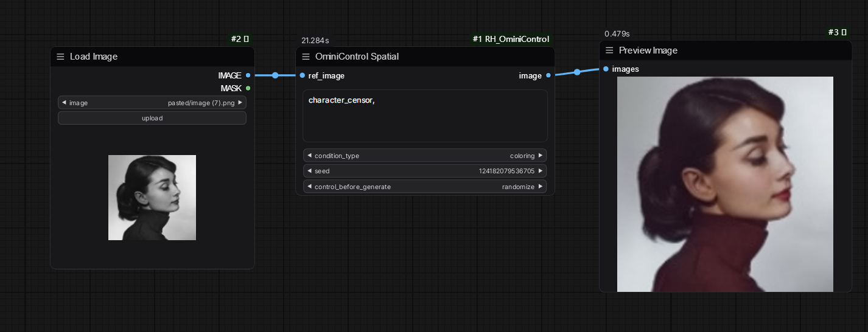Click the colorized preview output image
868x332 pixels.
(725, 184)
